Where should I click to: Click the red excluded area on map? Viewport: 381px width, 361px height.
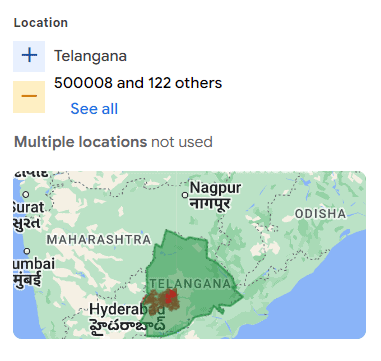171,296
